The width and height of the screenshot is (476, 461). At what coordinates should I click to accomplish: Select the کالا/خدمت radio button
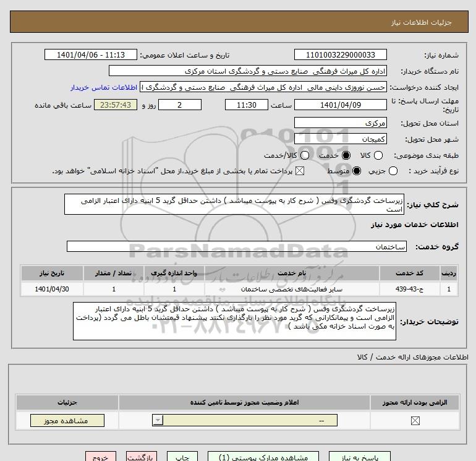pos(305,155)
